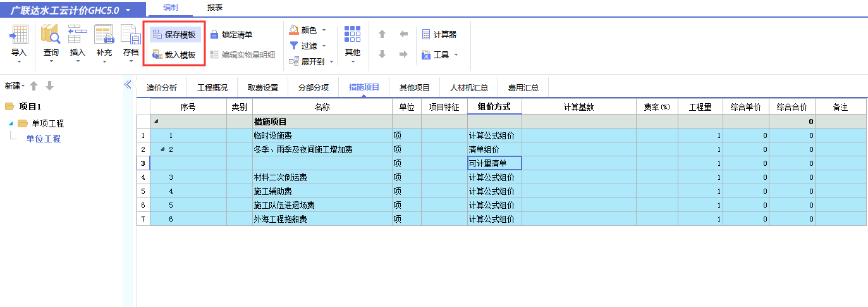Click the 施工辅助费 name cell
The image size is (868, 307).
(322, 191)
